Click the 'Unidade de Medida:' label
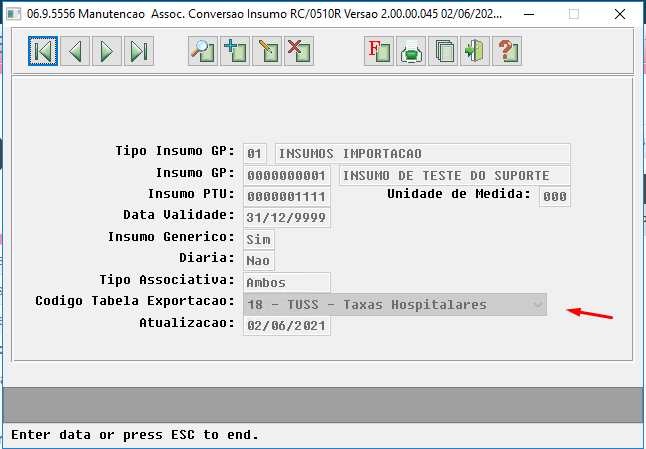The image size is (646, 449). (459, 194)
